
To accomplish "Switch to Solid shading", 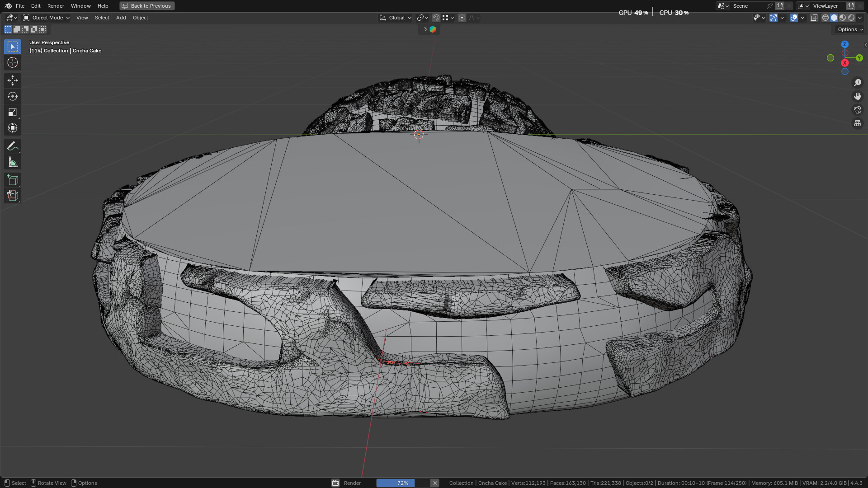I will (834, 18).
